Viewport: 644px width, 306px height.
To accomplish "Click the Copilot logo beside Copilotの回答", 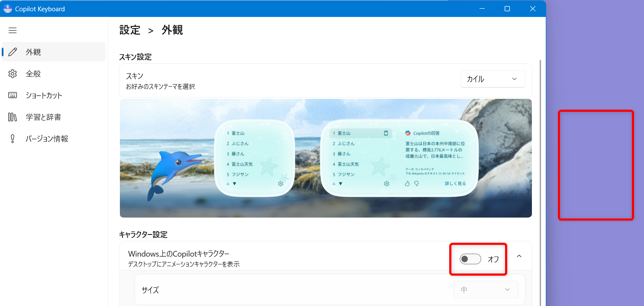I will pyautogui.click(x=408, y=133).
